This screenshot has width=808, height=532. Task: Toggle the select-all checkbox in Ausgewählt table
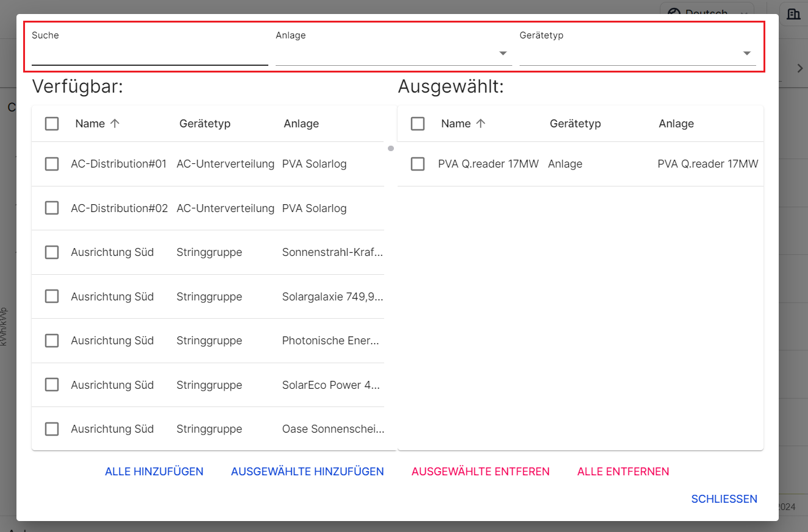click(x=418, y=124)
